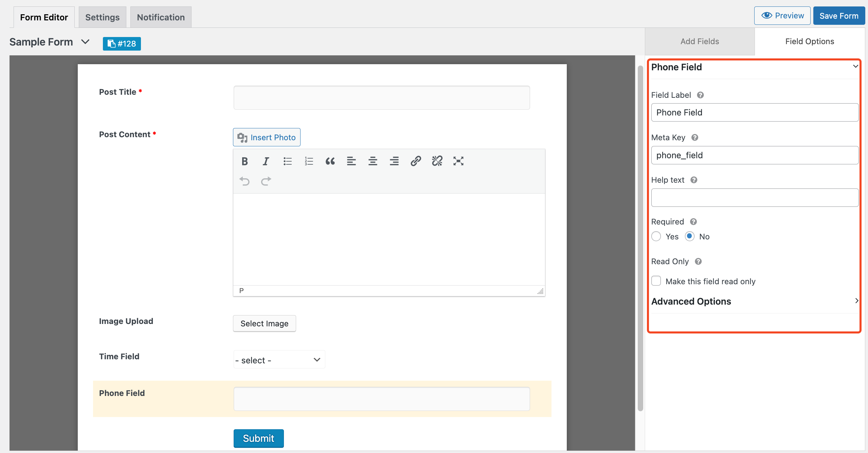
Task: Click the unordered list icon
Action: (287, 161)
